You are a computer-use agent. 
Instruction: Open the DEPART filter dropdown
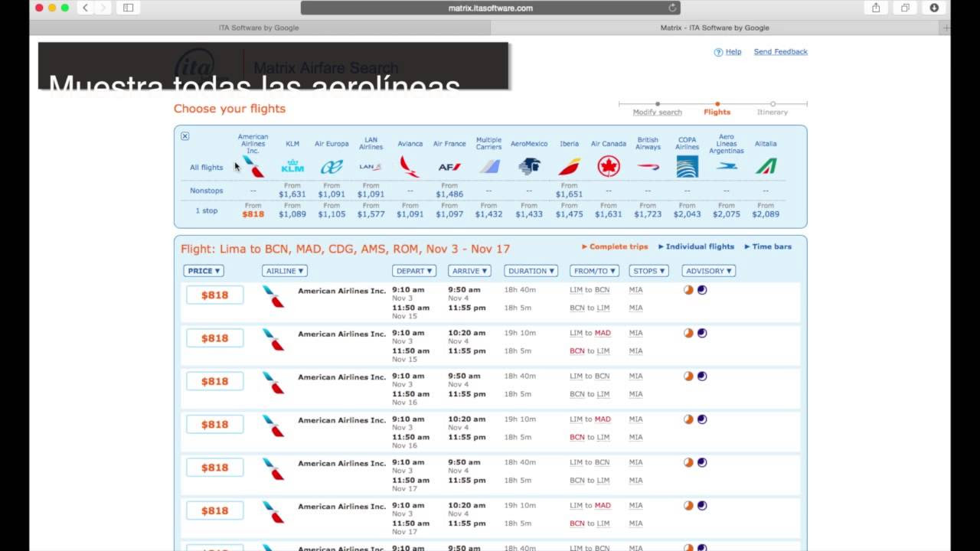pos(414,271)
